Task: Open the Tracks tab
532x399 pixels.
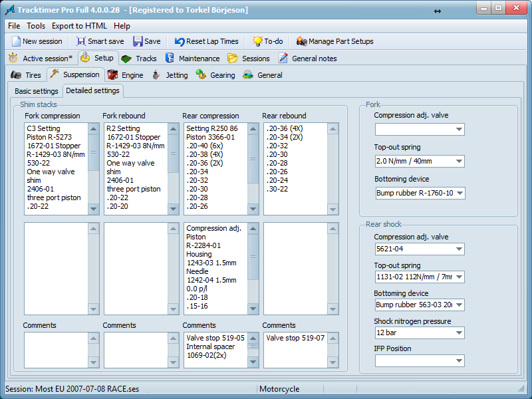Action: coord(139,59)
